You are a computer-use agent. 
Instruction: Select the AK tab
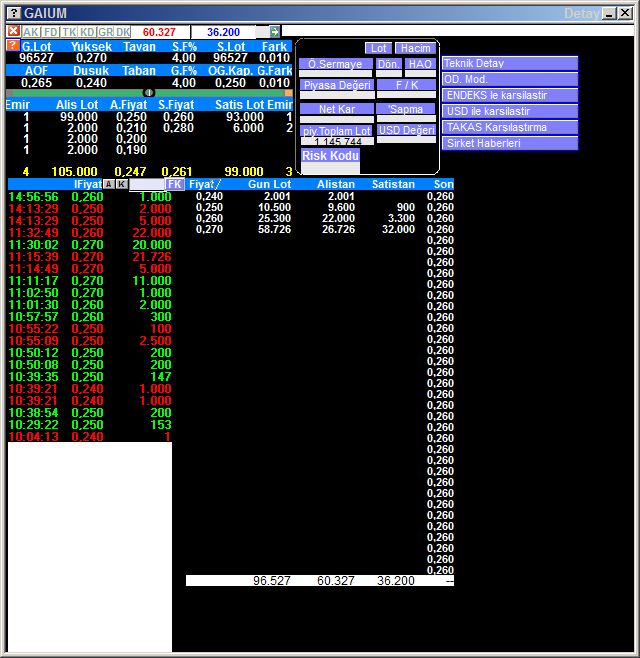pos(31,32)
